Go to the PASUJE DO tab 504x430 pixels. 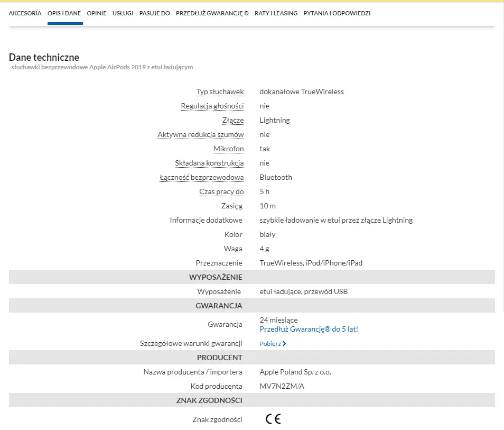155,13
